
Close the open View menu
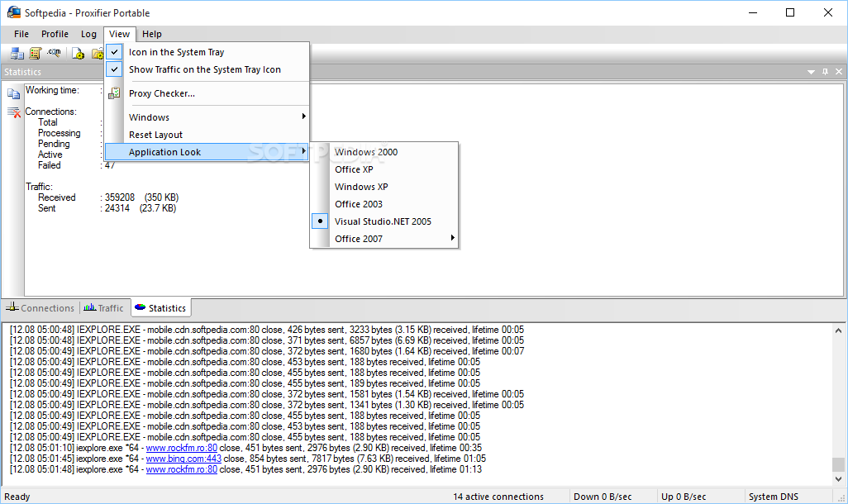(x=120, y=34)
